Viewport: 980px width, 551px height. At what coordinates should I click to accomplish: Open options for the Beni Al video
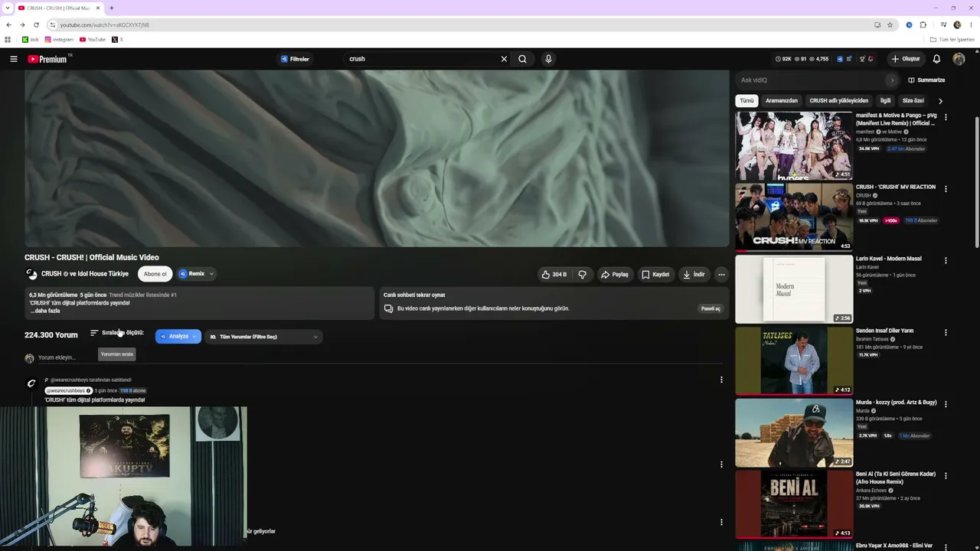(946, 475)
